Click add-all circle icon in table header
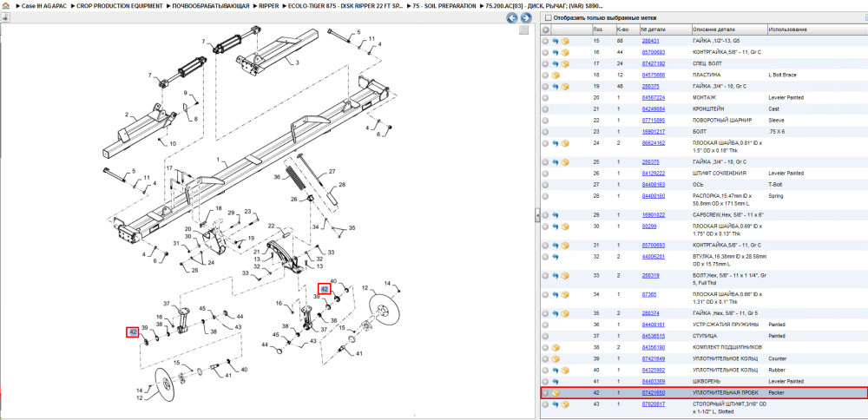Viewport: 868px width, 420px height. (546, 30)
